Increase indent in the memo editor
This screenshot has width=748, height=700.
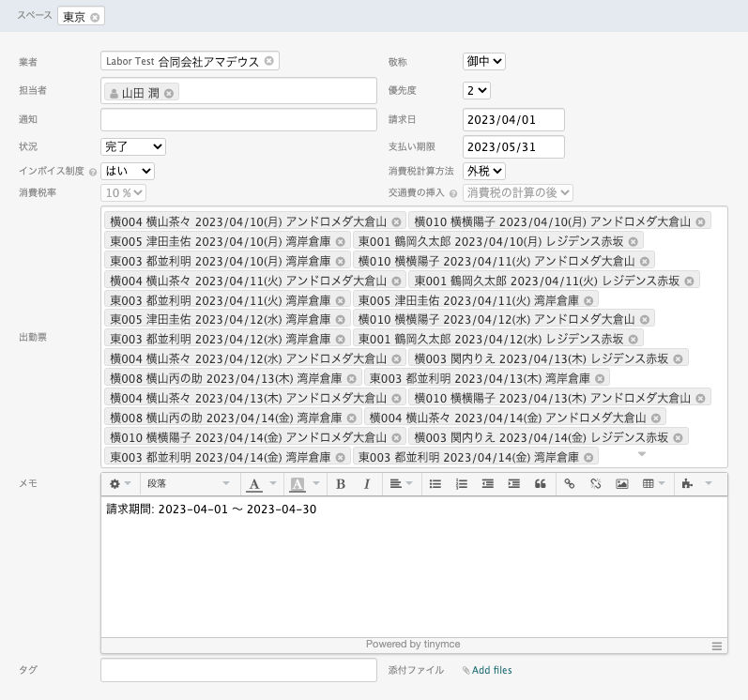point(513,484)
